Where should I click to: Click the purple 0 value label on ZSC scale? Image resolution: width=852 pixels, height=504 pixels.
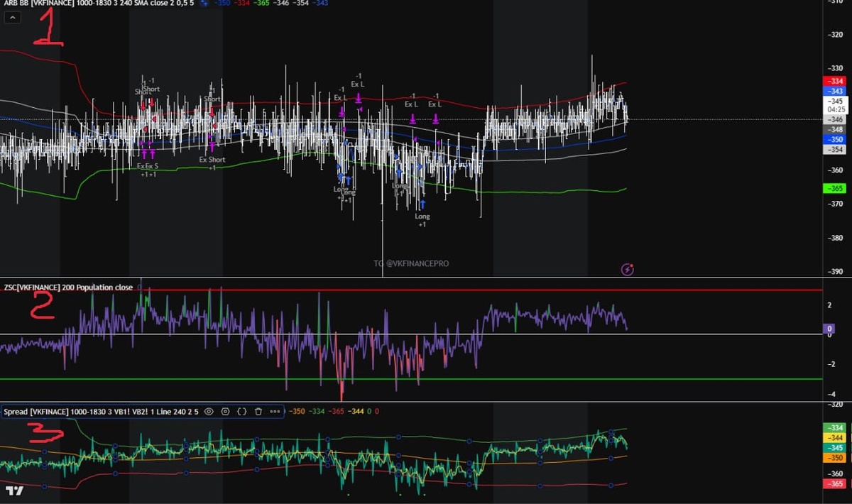tap(829, 329)
